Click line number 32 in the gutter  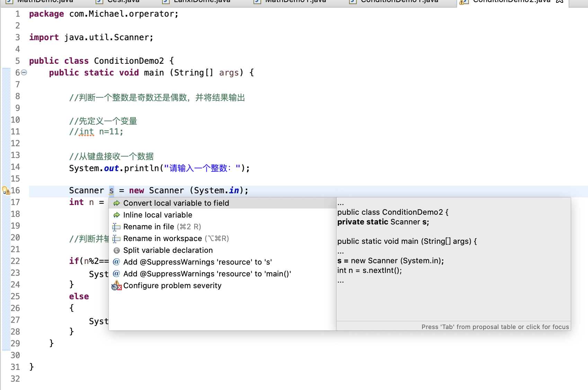pos(15,379)
